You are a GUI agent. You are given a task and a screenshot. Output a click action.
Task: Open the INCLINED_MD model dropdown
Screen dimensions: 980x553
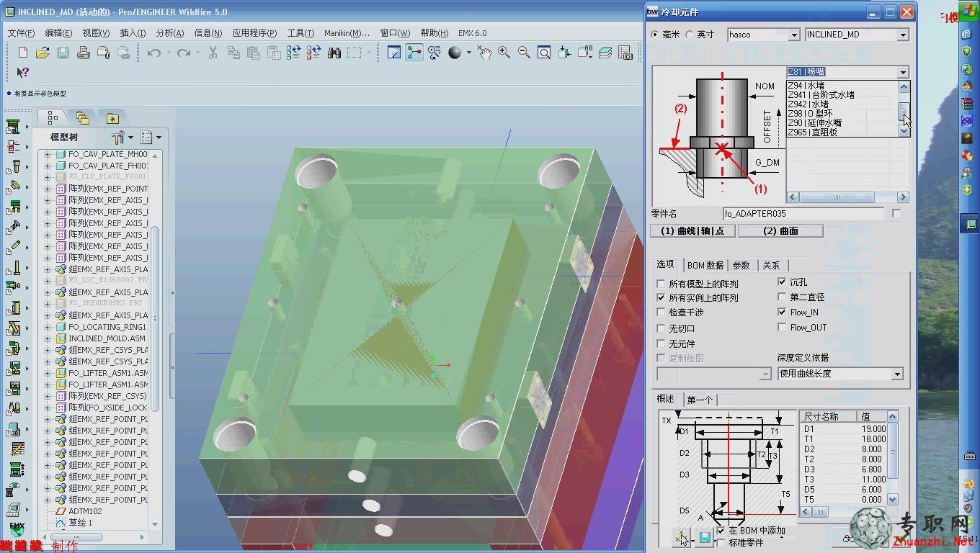point(903,35)
